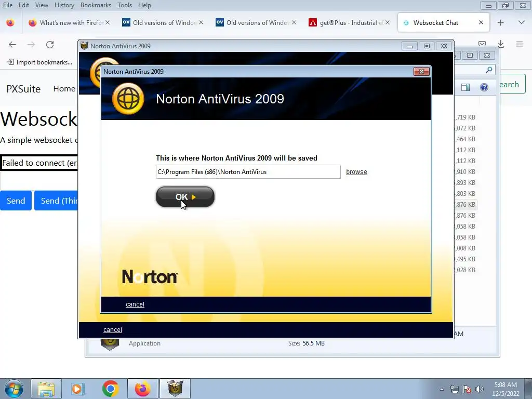Close the get®Plus tab
This screenshot has width=532, height=399.
coord(388,23)
